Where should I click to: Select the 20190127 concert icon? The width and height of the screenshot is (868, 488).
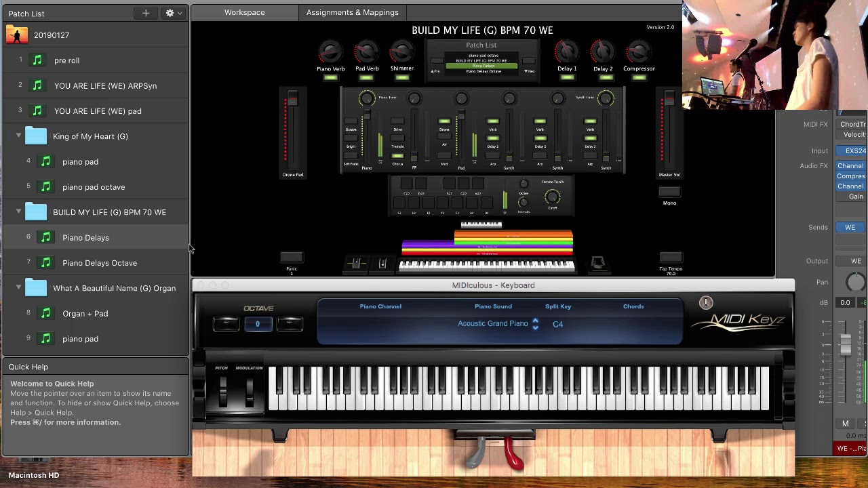pos(17,35)
